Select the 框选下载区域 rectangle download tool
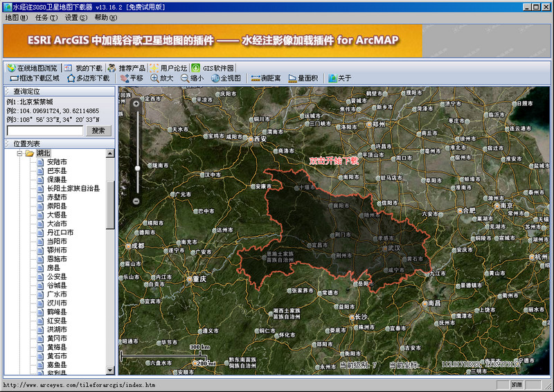This screenshot has width=554, height=392. [35, 78]
